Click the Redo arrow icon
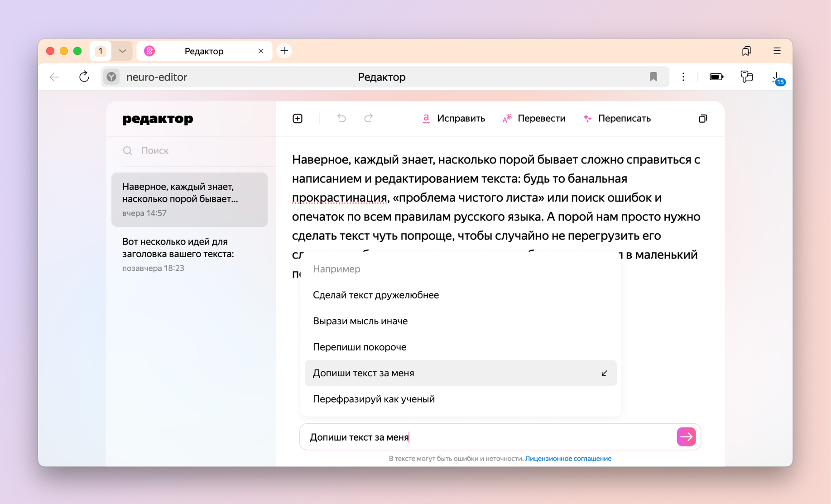The width and height of the screenshot is (831, 504). click(368, 118)
